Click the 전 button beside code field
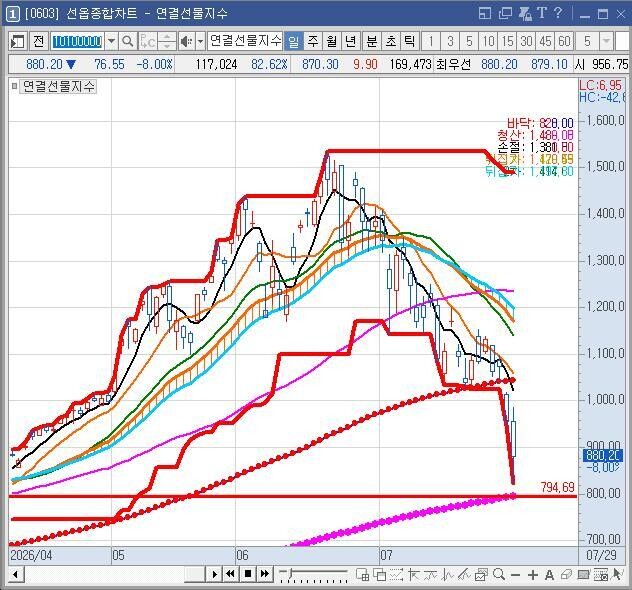 [x=38, y=41]
